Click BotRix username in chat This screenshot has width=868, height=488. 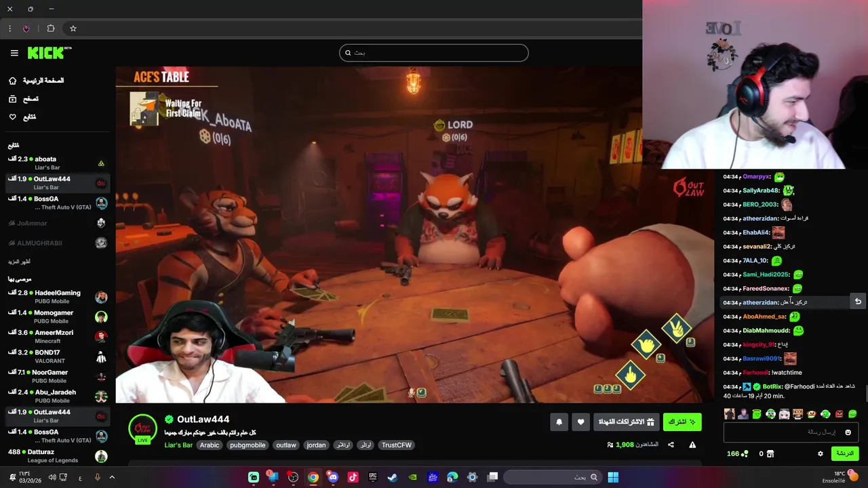[772, 386]
